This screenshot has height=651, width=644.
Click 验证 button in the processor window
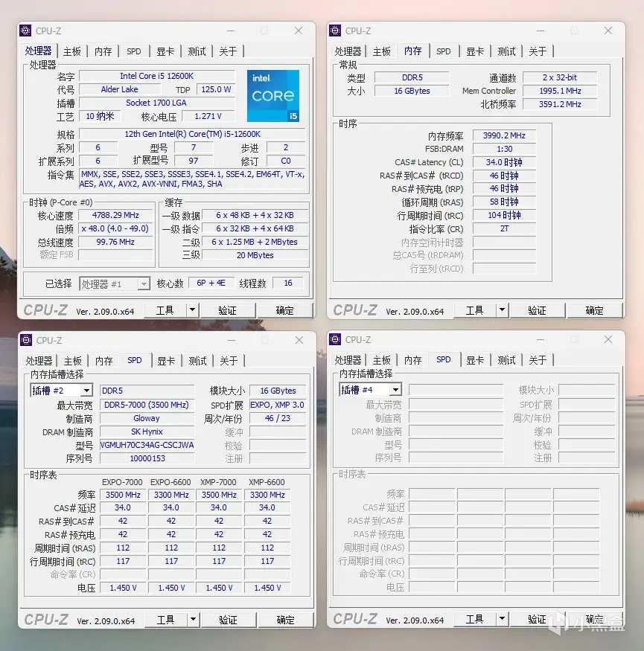(x=227, y=310)
